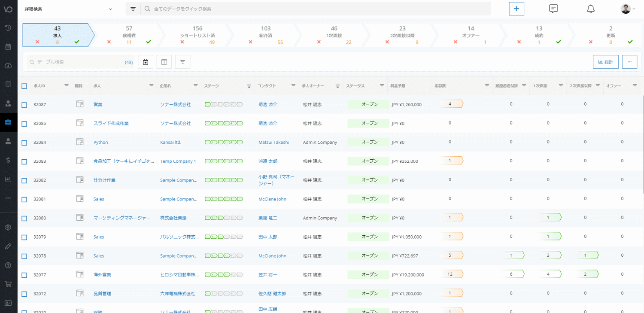
Task: Open filter menu on ステータス column
Action: [382, 86]
